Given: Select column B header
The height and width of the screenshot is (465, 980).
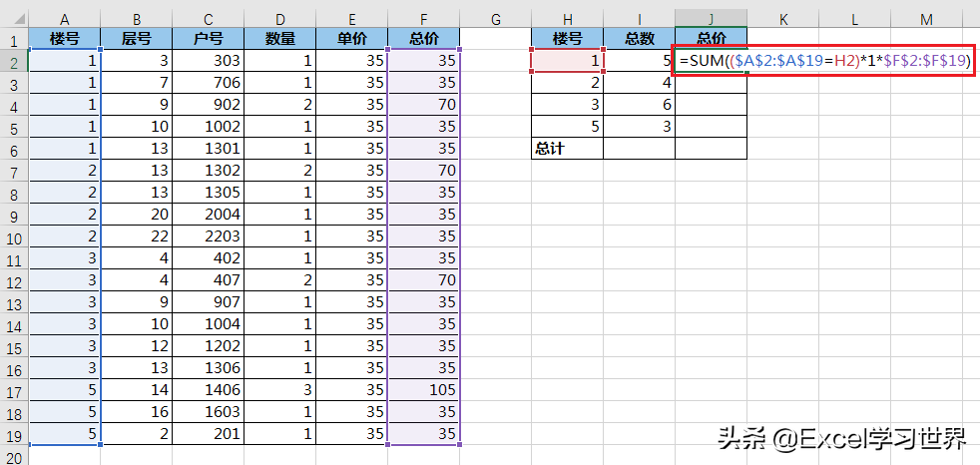Looking at the screenshot, I should coord(137,19).
